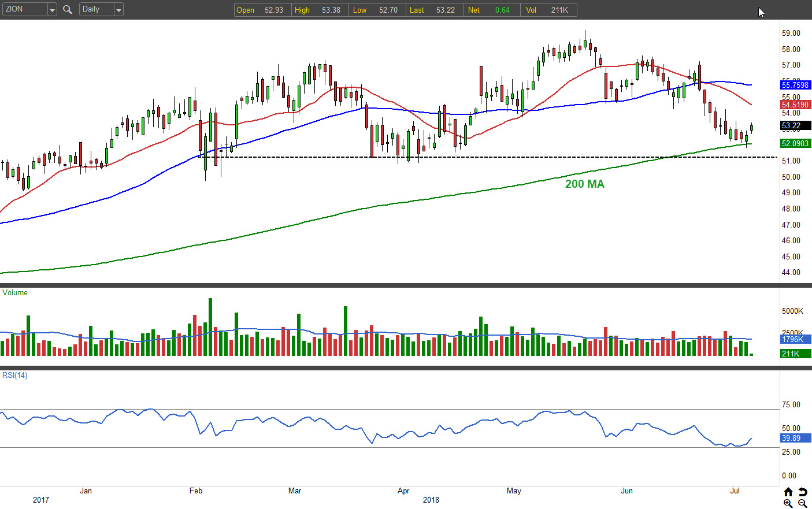The height and width of the screenshot is (509, 812).
Task: Open the ZION symbol dropdown arrow
Action: tap(52, 9)
